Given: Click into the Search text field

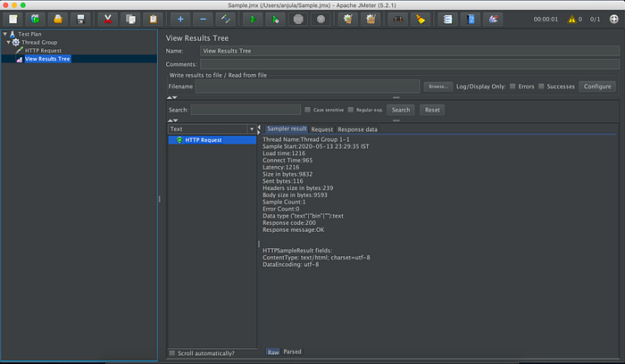Looking at the screenshot, I should pyautogui.click(x=246, y=110).
